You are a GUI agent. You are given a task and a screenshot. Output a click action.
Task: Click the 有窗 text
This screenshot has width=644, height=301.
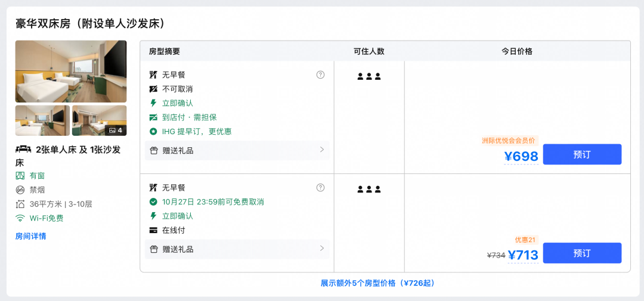coord(37,176)
